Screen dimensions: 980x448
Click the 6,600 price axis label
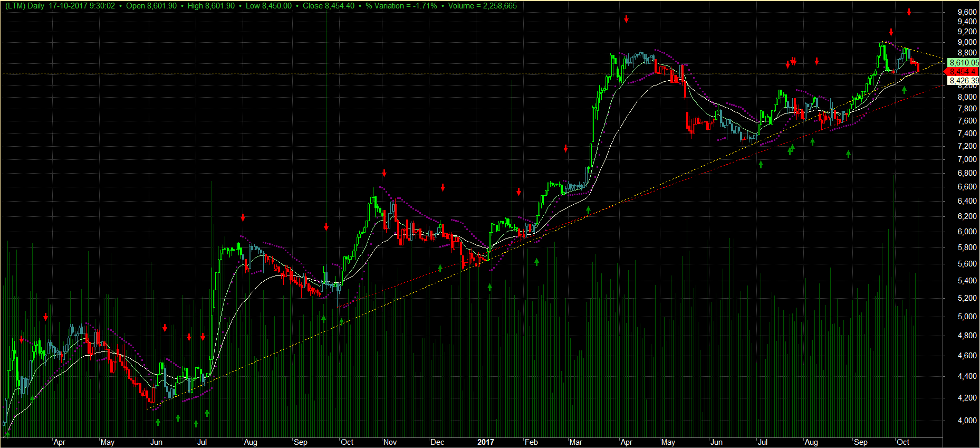pos(967,187)
